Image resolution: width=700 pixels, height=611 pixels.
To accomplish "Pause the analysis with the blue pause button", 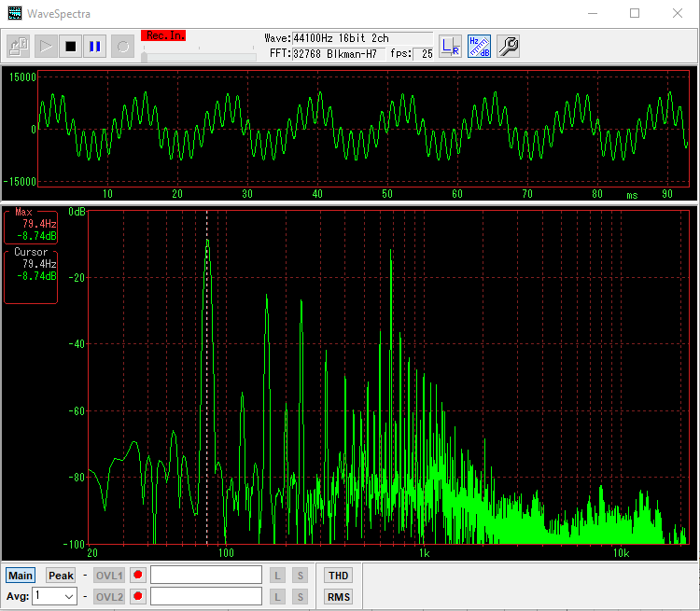I will pyautogui.click(x=94, y=47).
